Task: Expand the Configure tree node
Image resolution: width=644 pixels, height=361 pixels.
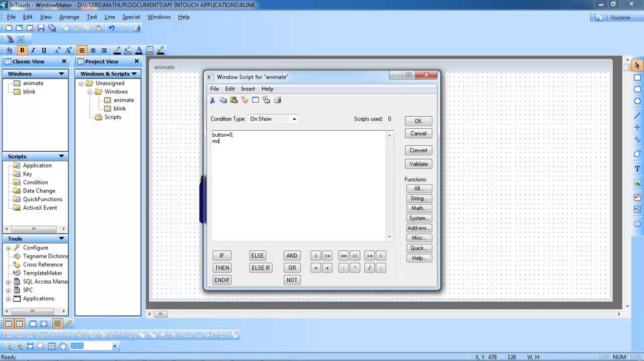Action: tap(9, 248)
